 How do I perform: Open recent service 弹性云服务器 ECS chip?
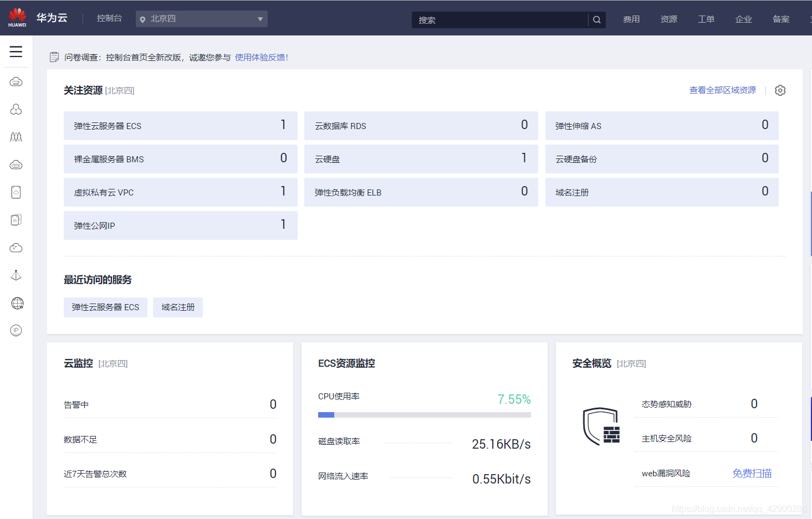click(x=105, y=307)
